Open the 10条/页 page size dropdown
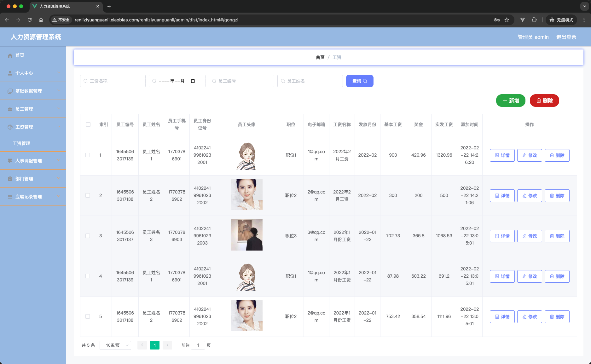The image size is (591, 364). pos(115,345)
